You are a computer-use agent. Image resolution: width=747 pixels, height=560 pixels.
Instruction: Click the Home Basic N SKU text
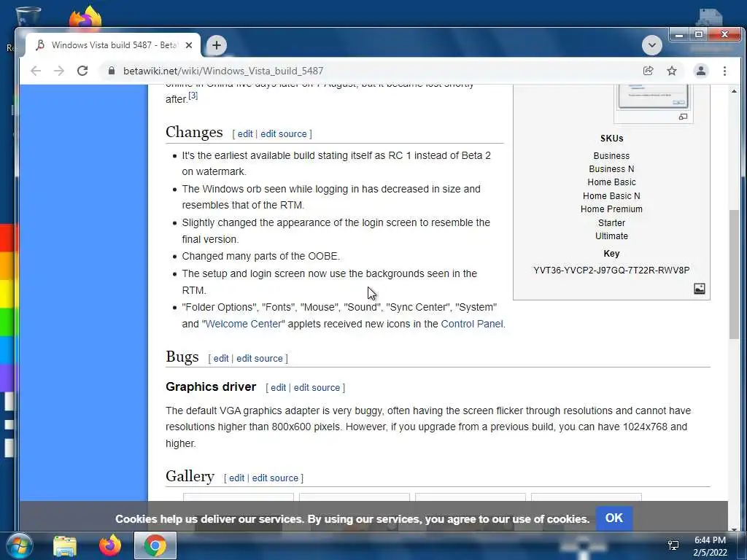[x=611, y=195]
